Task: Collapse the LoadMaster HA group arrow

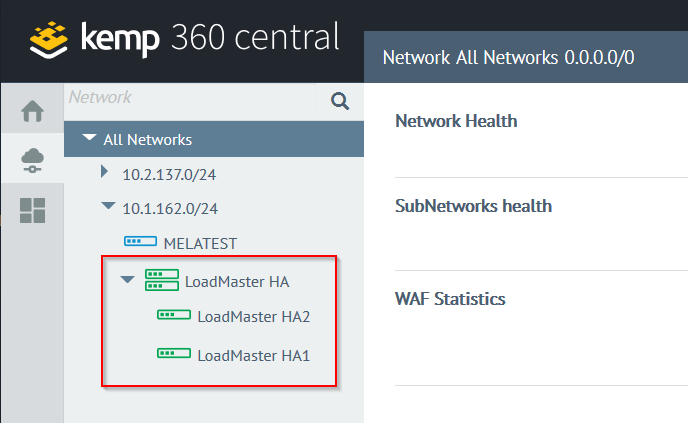Action: click(128, 280)
